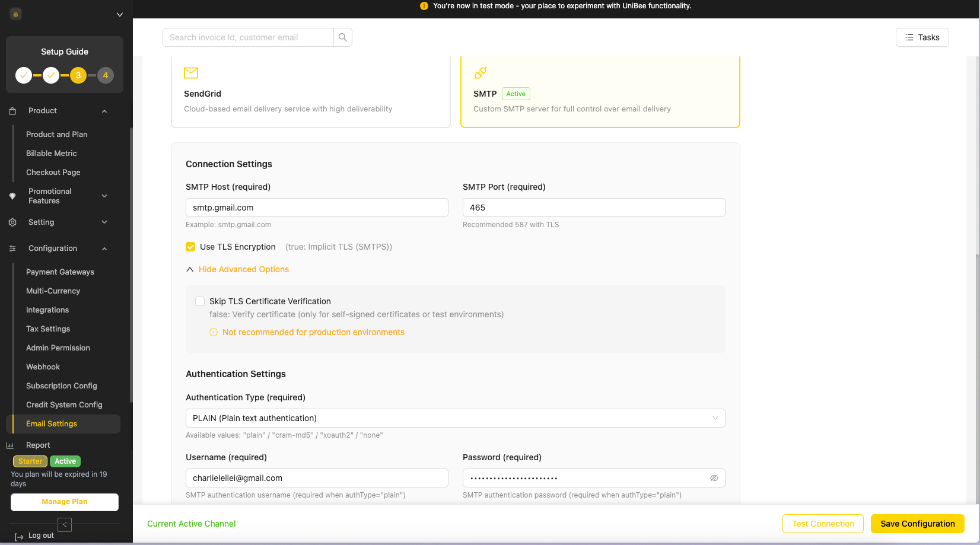Click the SMTP Host input field

click(x=317, y=208)
